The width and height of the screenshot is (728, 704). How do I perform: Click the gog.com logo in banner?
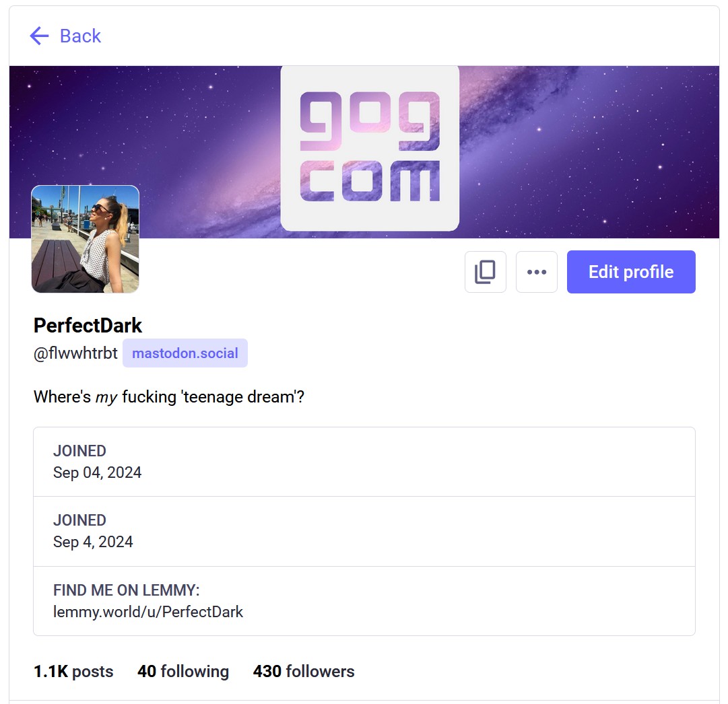tap(370, 148)
